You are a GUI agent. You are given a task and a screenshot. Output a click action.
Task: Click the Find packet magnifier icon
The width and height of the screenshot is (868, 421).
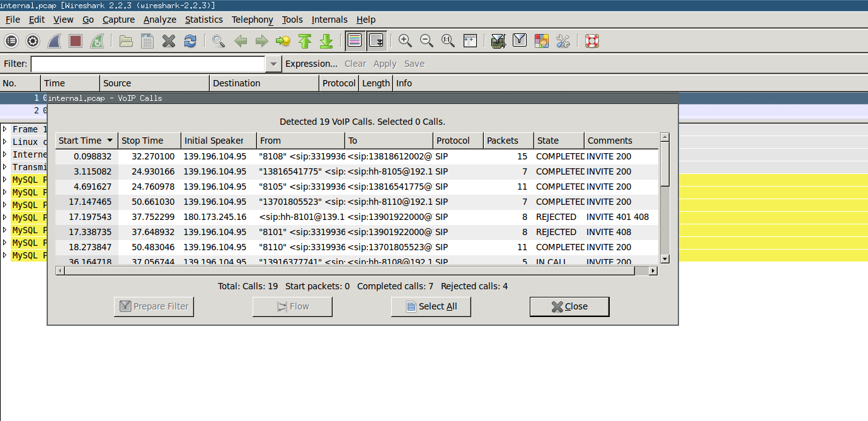point(219,42)
